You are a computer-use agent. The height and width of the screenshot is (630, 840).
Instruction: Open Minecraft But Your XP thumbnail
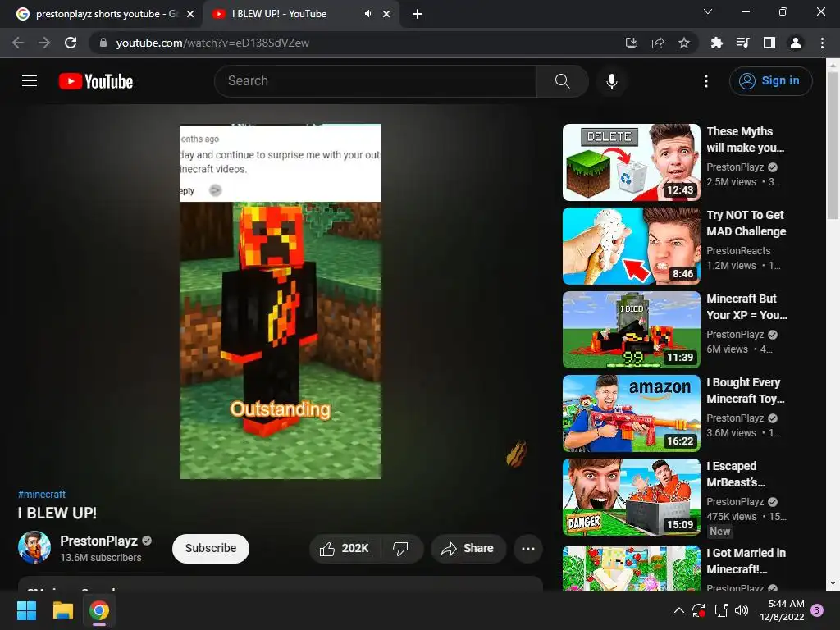coord(632,330)
